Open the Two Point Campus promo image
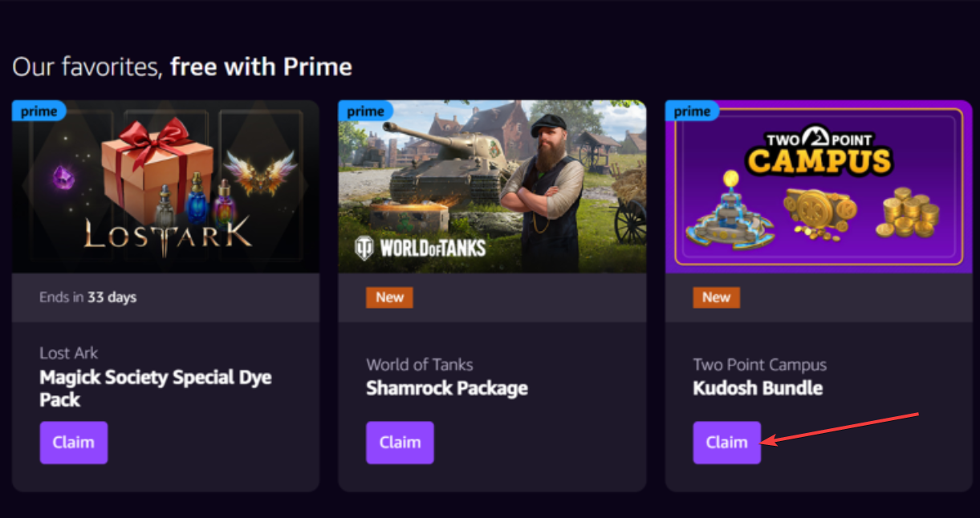Image resolution: width=980 pixels, height=518 pixels. (819, 186)
